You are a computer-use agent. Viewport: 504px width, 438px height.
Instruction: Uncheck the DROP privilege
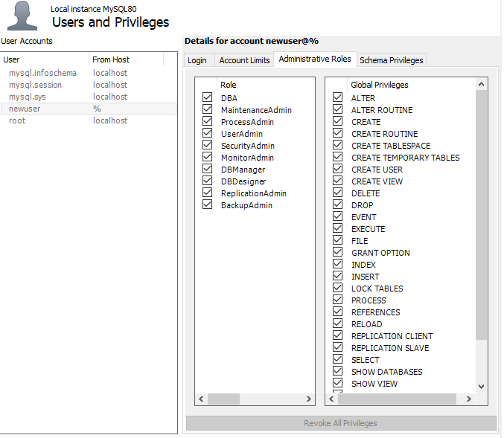click(337, 204)
